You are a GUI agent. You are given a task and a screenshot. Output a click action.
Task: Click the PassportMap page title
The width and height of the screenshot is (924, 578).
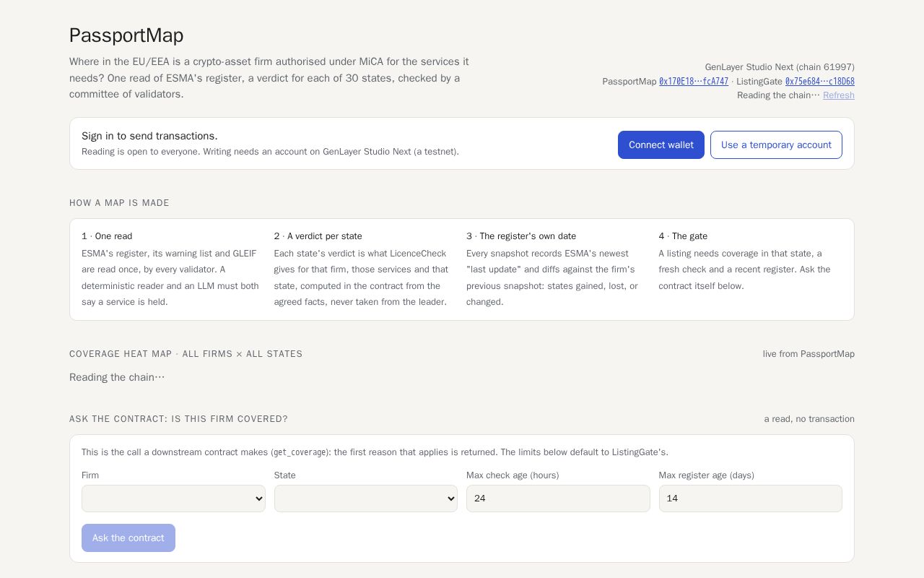[126, 35]
